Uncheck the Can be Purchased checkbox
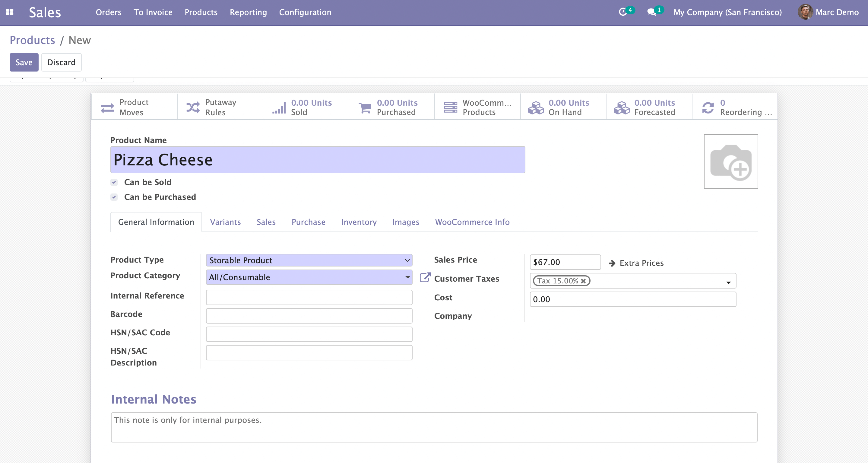This screenshot has height=463, width=868. (114, 197)
